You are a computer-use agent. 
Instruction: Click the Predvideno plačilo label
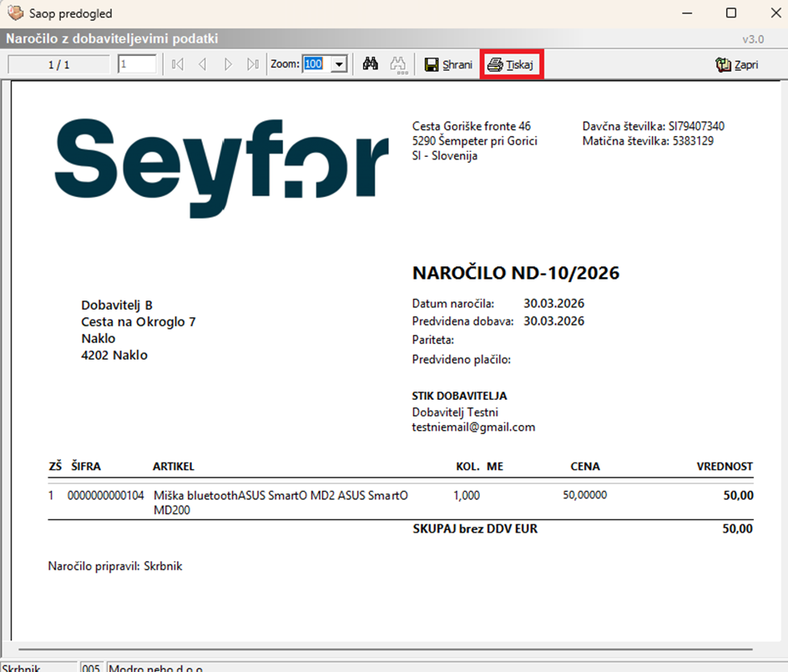point(461,359)
